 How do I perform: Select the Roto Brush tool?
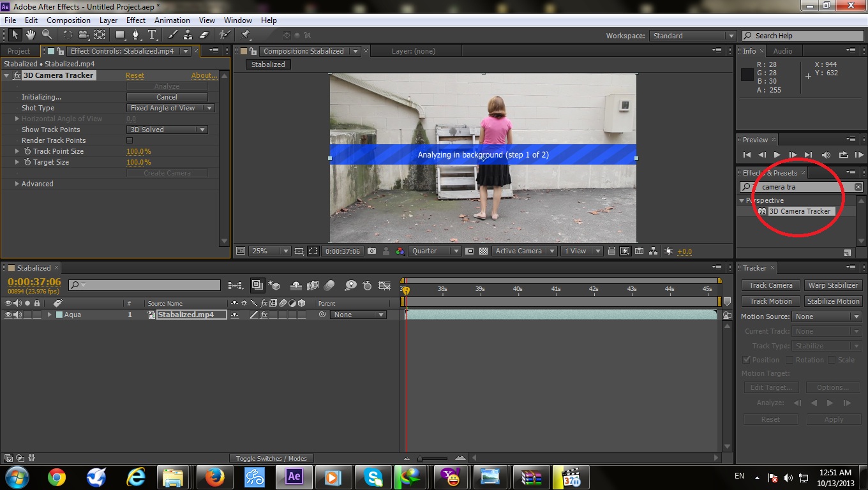point(224,35)
